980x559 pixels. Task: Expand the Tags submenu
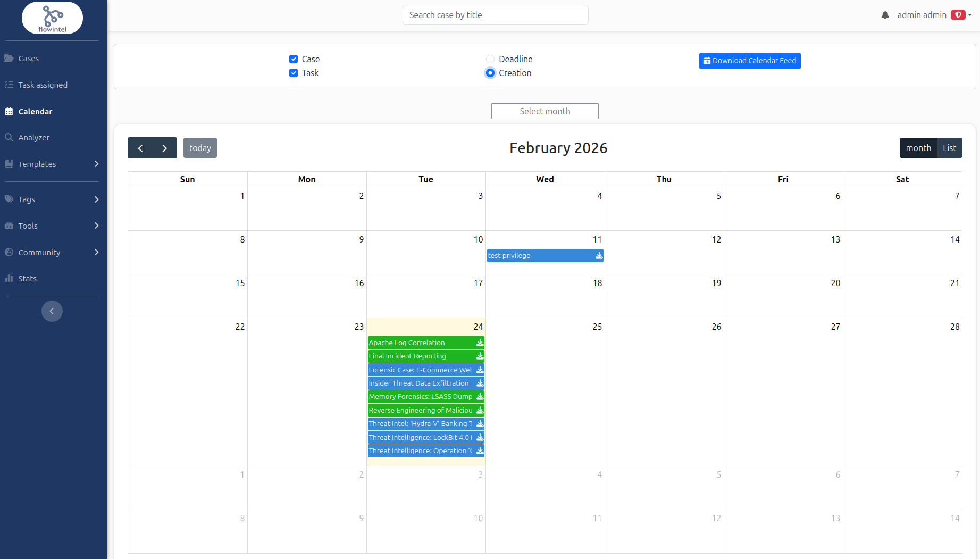coord(96,199)
